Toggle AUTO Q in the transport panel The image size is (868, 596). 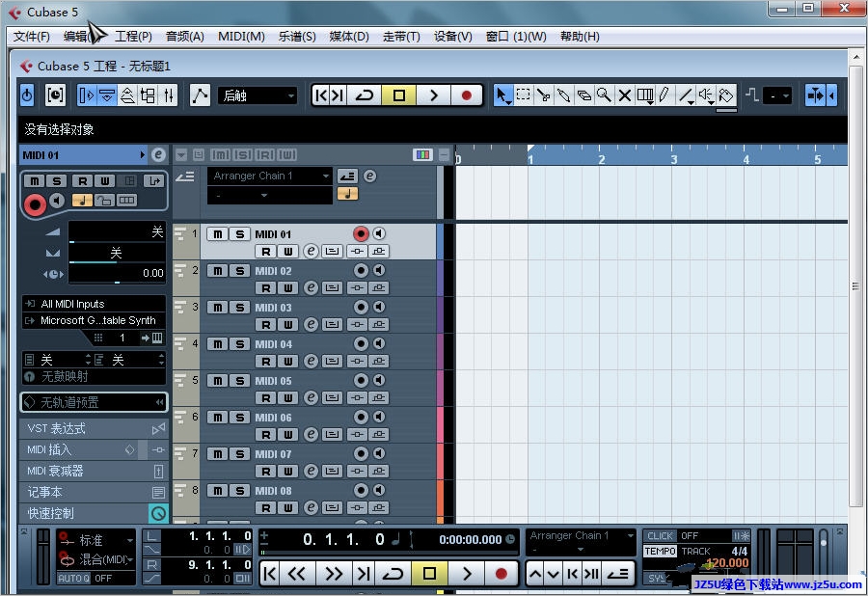(x=74, y=579)
